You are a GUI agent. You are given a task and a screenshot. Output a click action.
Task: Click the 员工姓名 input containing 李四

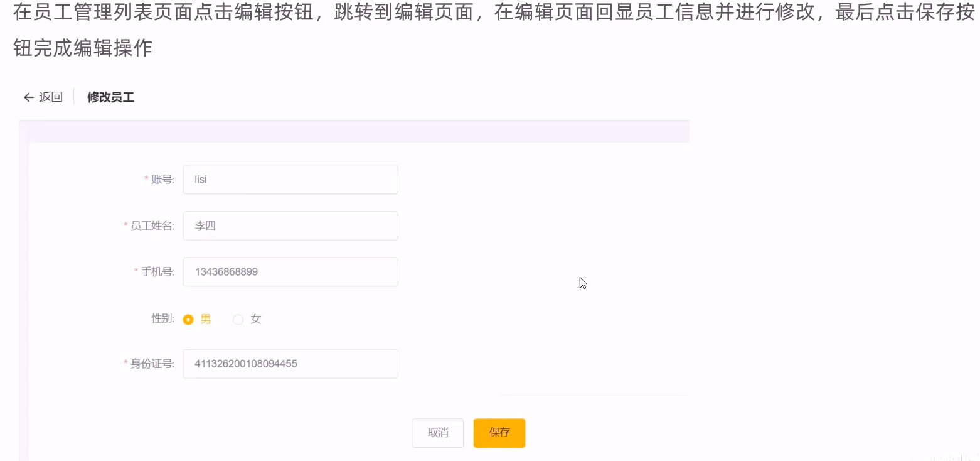coord(290,225)
